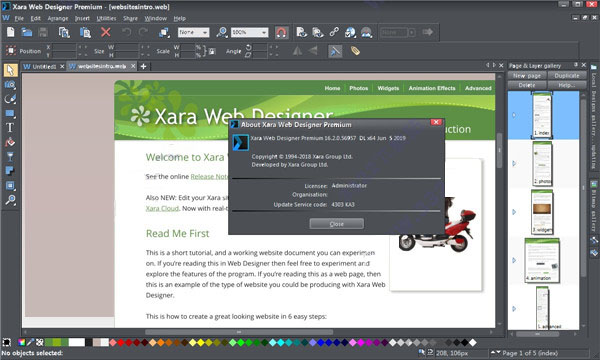Click Close button in About dialog
The image size is (600, 360).
coord(336,224)
